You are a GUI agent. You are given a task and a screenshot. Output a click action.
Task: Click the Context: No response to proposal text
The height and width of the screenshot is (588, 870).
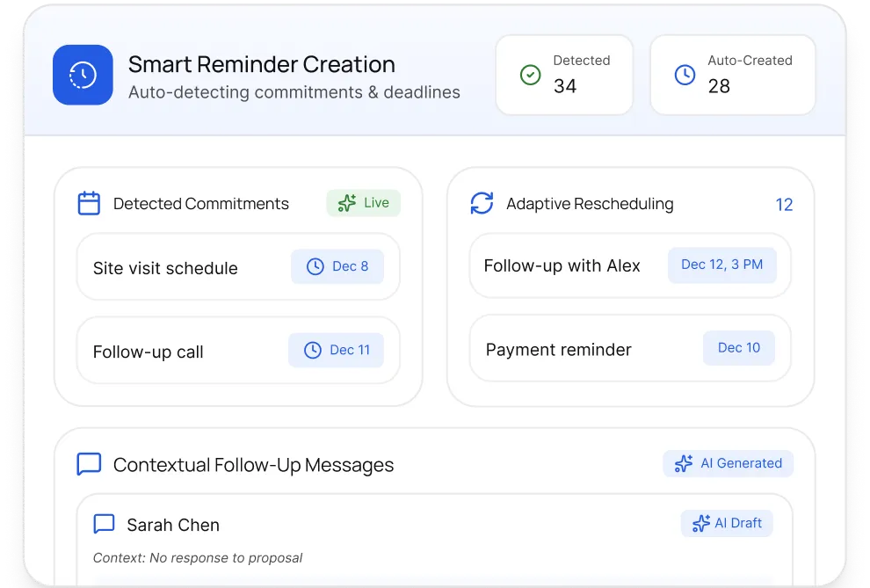coord(198,557)
